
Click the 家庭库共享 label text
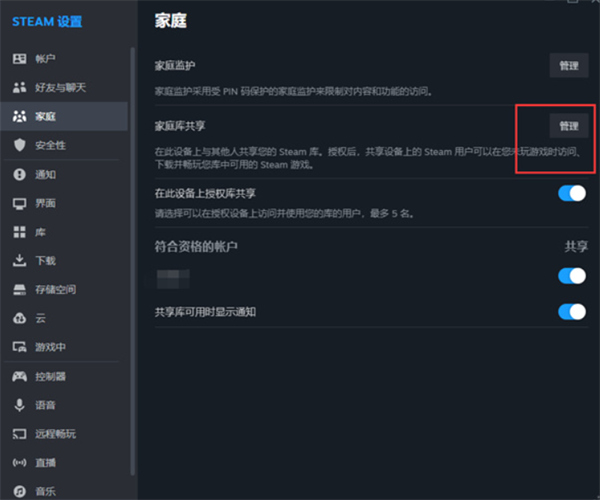(180, 126)
